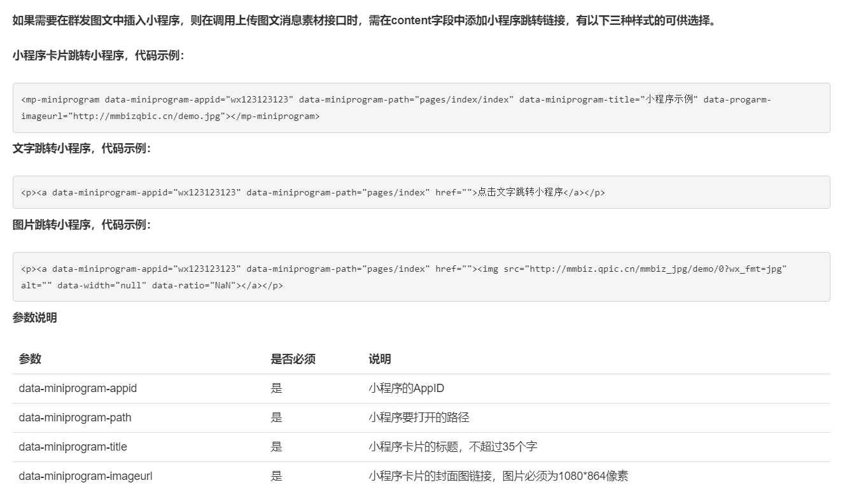Click the data-miniprogram-imageurl table cell
Image resolution: width=868 pixels, height=492 pixels.
pyautogui.click(x=85, y=476)
